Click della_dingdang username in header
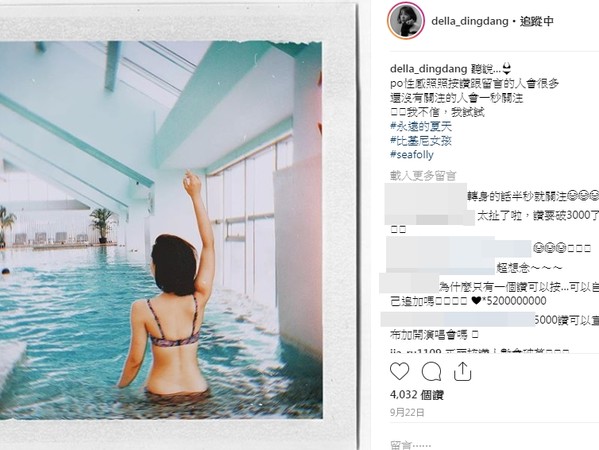The image size is (599, 450). point(469,21)
